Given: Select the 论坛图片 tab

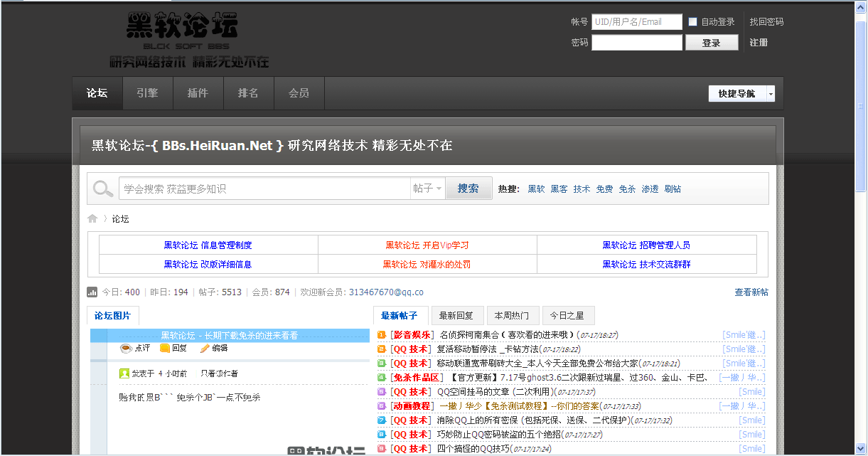Looking at the screenshot, I should pos(113,316).
